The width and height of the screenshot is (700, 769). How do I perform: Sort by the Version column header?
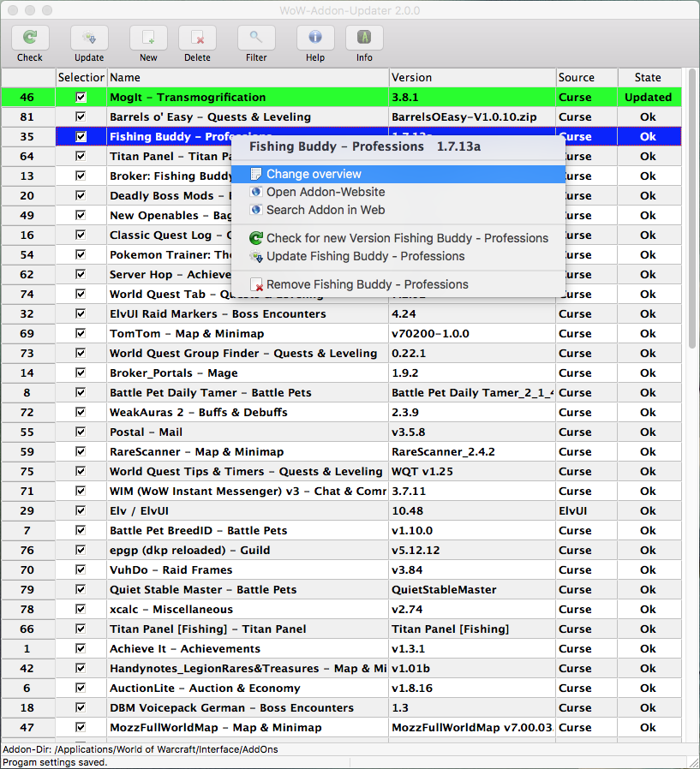pos(472,77)
